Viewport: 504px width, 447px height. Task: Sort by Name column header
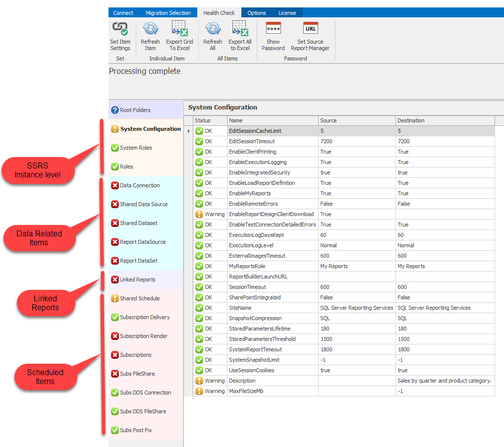(x=273, y=120)
